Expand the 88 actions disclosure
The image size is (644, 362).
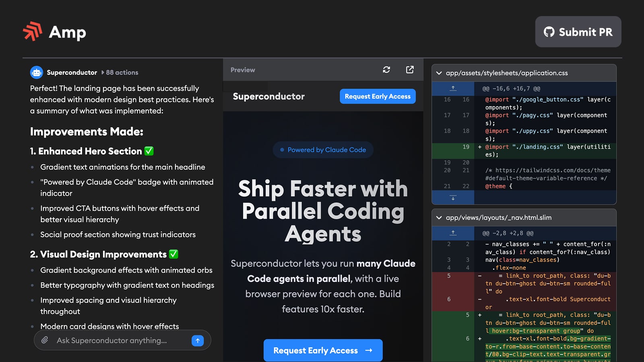pyautogui.click(x=120, y=72)
